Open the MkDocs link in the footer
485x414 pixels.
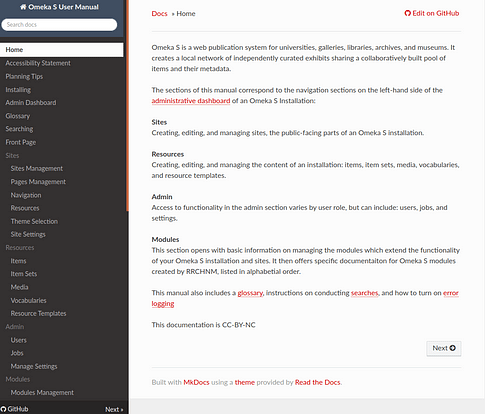tap(196, 382)
